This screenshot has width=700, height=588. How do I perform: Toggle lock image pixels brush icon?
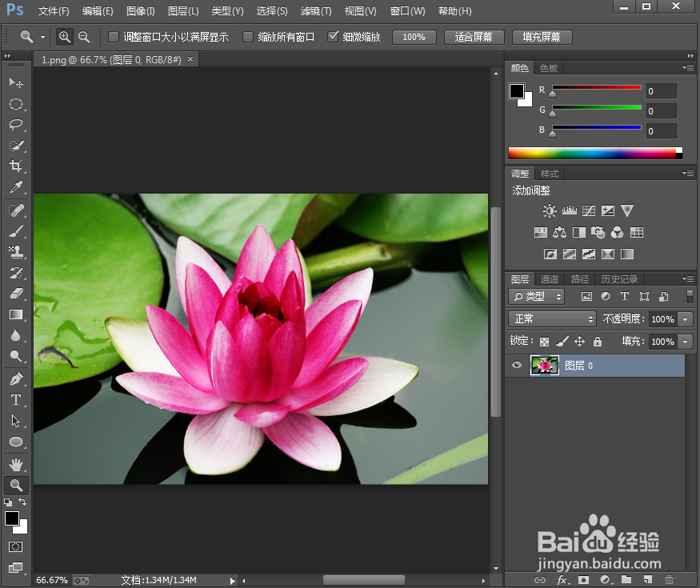tap(562, 342)
